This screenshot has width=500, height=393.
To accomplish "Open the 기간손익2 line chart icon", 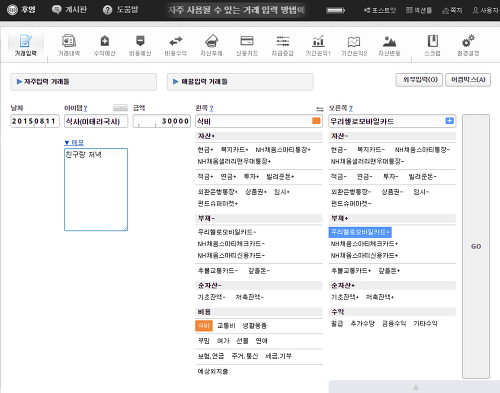I will point(354,45).
